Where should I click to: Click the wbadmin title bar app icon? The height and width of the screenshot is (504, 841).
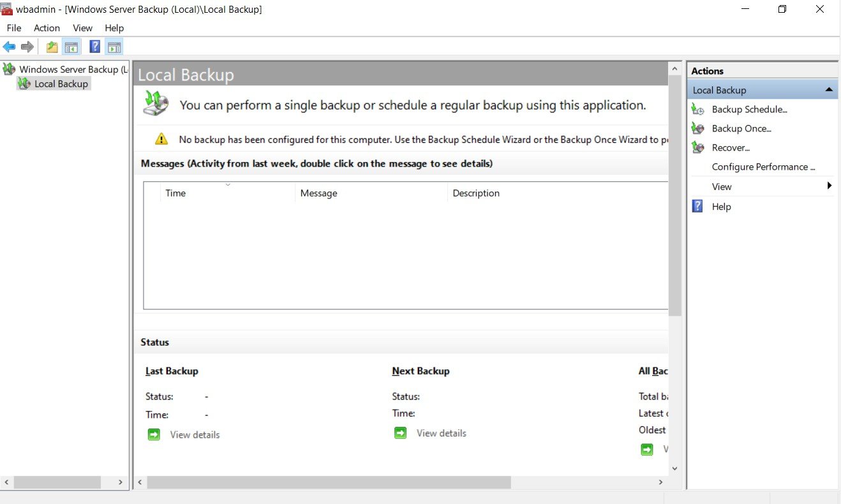(x=6, y=8)
